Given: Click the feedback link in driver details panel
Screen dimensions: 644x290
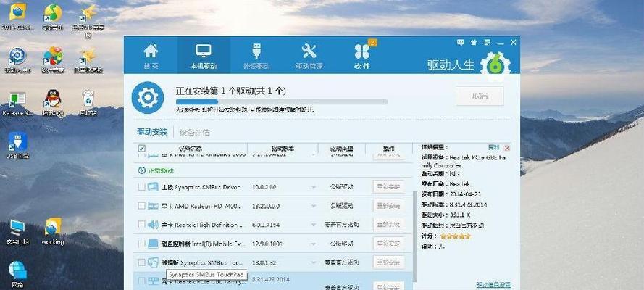Looking at the screenshot, I should pyautogui.click(x=493, y=147).
